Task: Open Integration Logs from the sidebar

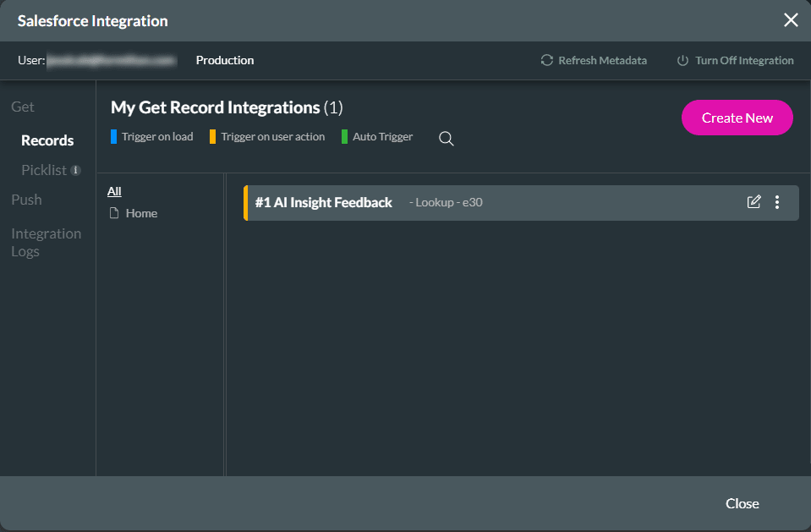Action: (x=46, y=242)
